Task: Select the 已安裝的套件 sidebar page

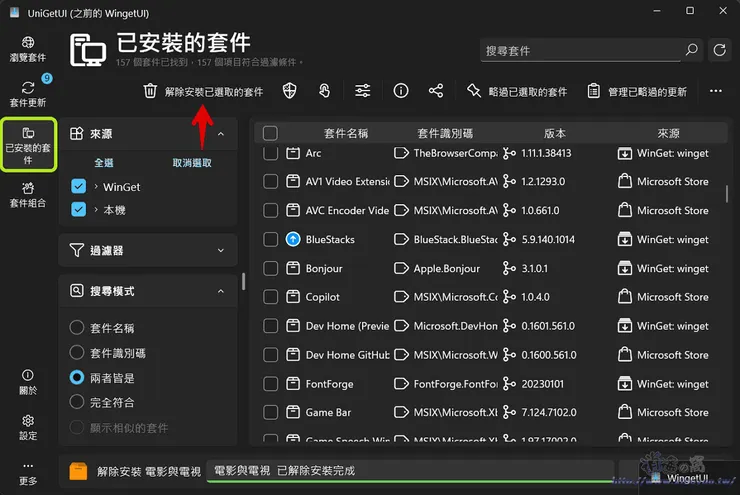Action: pyautogui.click(x=28, y=144)
